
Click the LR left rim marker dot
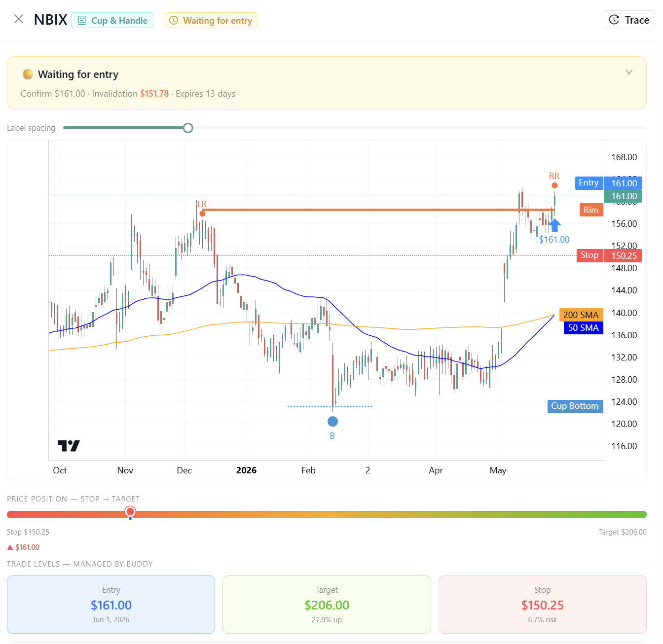click(x=202, y=214)
